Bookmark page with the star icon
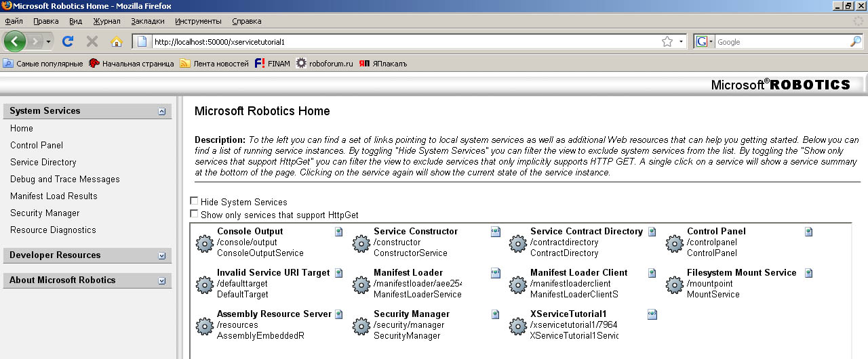The height and width of the screenshot is (359, 868). coord(667,41)
